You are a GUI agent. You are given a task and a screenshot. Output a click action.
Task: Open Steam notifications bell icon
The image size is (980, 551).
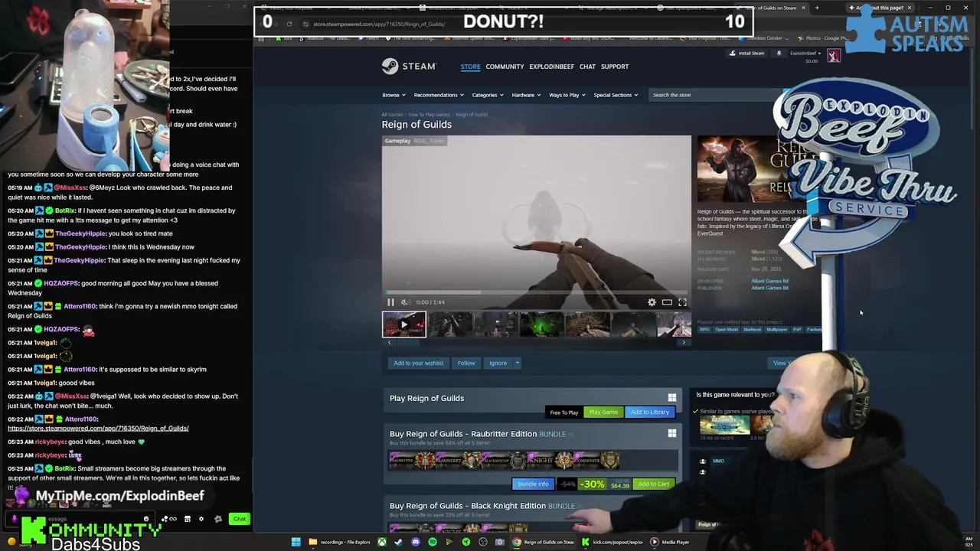(779, 54)
